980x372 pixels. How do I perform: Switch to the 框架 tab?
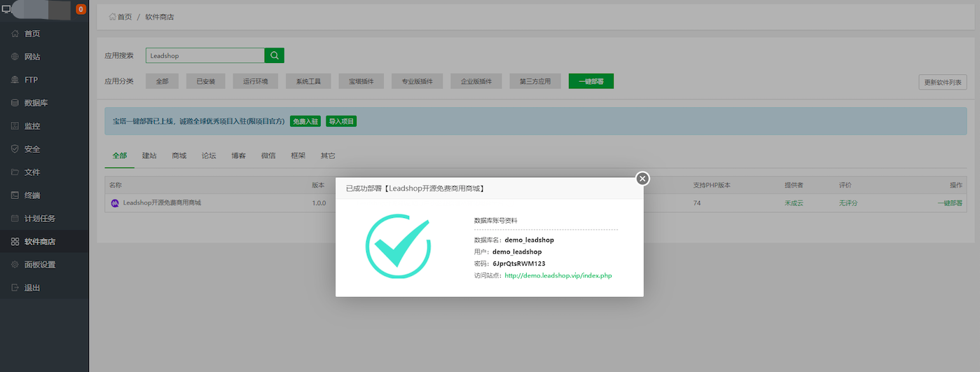tap(298, 156)
